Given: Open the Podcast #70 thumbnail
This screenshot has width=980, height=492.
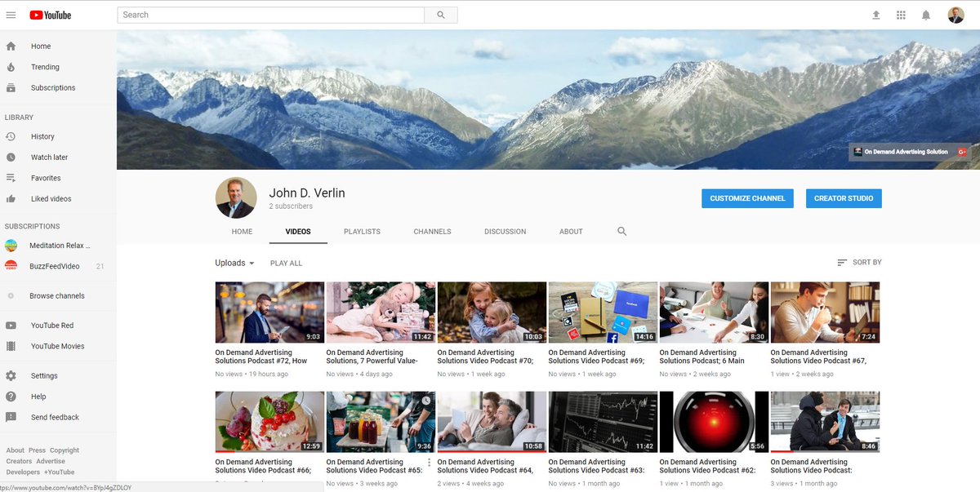Looking at the screenshot, I should [x=492, y=312].
